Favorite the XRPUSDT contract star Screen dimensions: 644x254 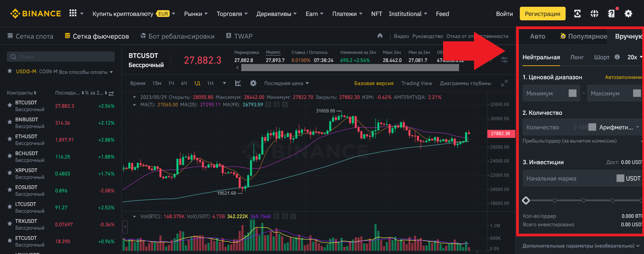10,173
